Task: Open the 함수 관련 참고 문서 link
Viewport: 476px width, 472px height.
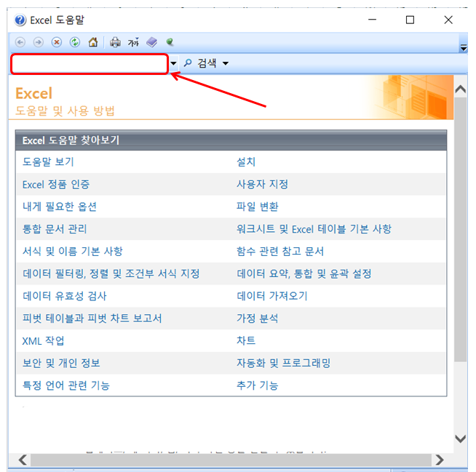Action: (280, 251)
